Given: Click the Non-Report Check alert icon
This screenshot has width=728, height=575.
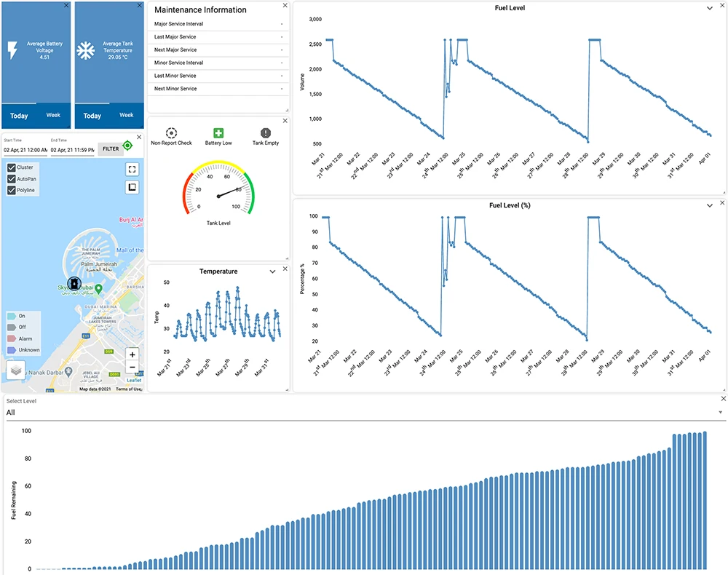Looking at the screenshot, I should coord(171,133).
